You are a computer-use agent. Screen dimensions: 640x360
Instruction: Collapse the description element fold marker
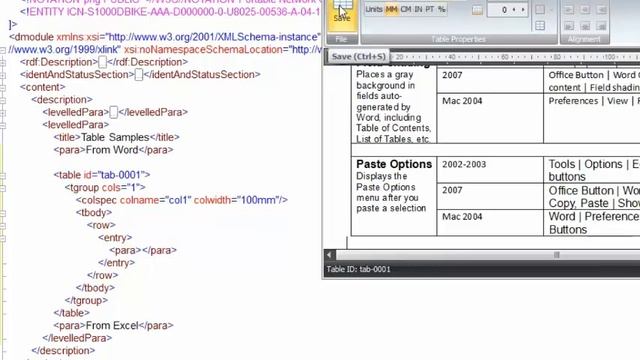[x=3, y=100]
